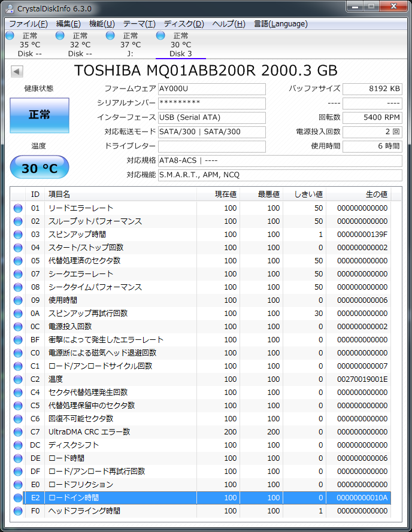This screenshot has height=532, width=412.
Task: Open the ファイル(F) menu
Action: tap(28, 24)
